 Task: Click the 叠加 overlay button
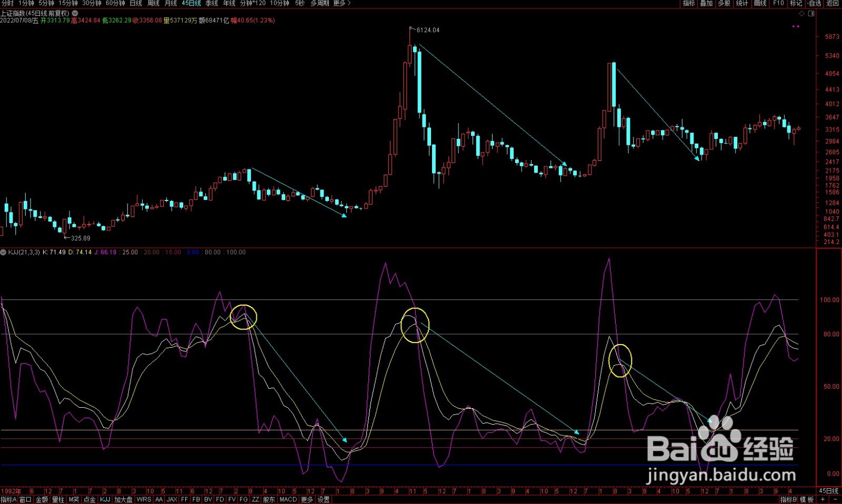click(706, 3)
